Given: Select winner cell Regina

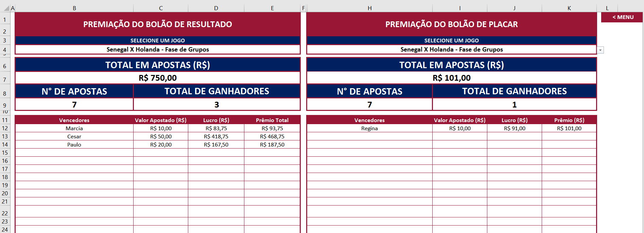Looking at the screenshot, I should point(369,129).
